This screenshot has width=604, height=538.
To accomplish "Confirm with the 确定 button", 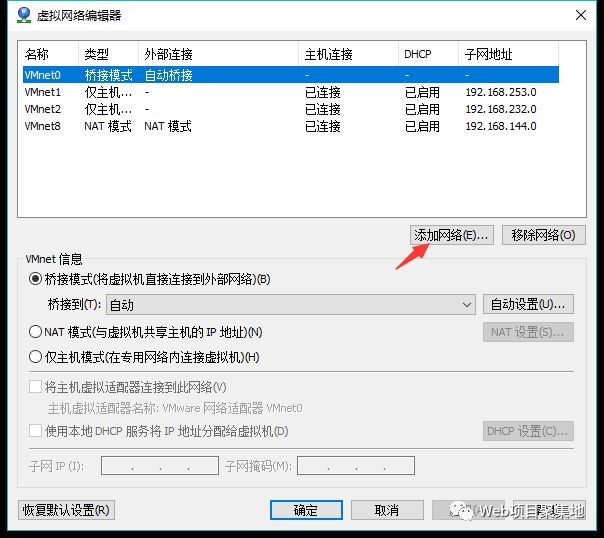I will [x=306, y=510].
